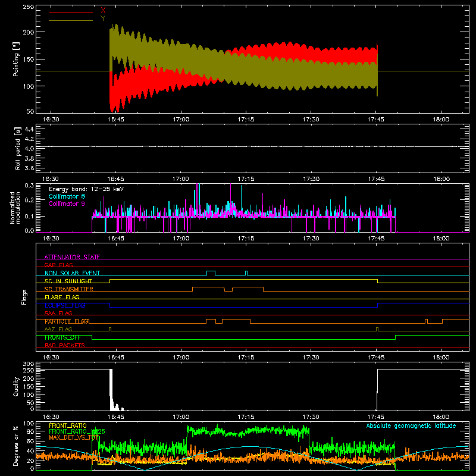This screenshot has height=476, width=476.
Task: Click the 17:30 tick label under Roll period plot
Action: [x=311, y=179]
